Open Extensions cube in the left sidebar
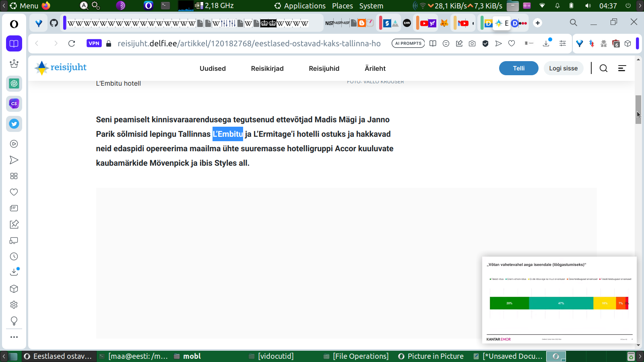 [x=14, y=289]
